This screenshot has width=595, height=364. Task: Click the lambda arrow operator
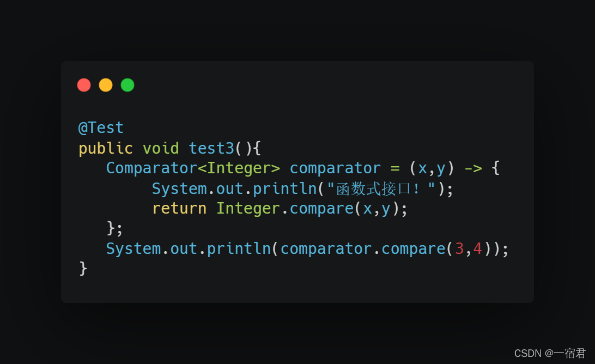click(473, 168)
